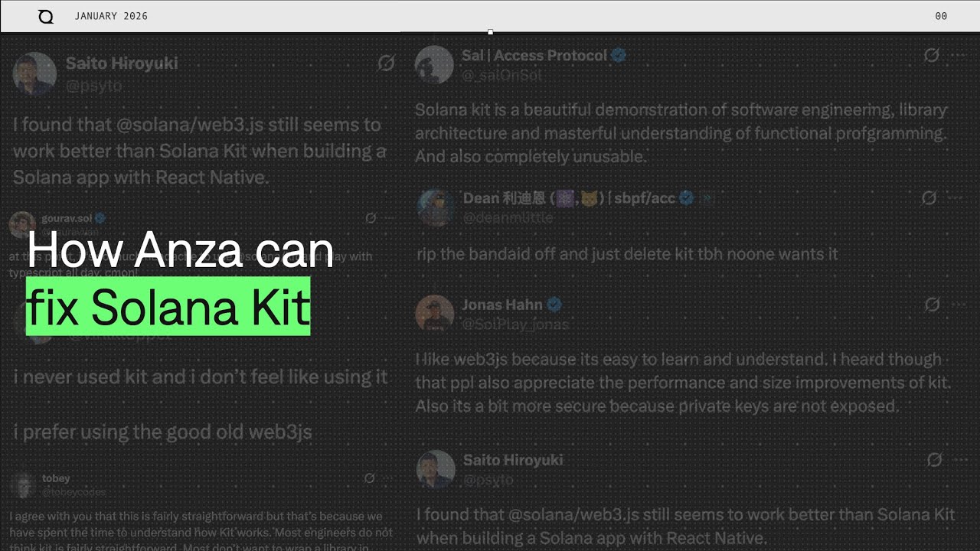Image resolution: width=980 pixels, height=551 pixels.
Task: Click the Jonas Hahn display name
Action: 502,305
